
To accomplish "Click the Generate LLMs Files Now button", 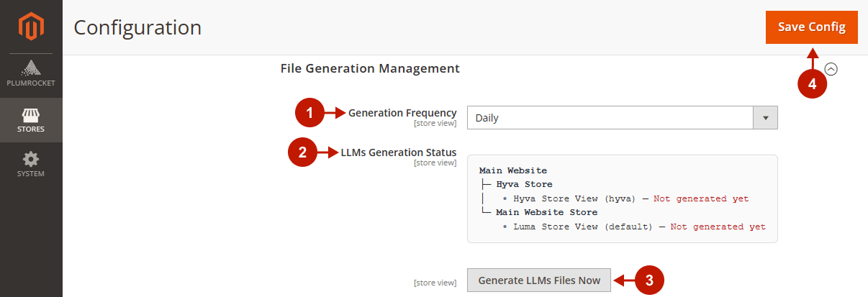I will tap(539, 280).
